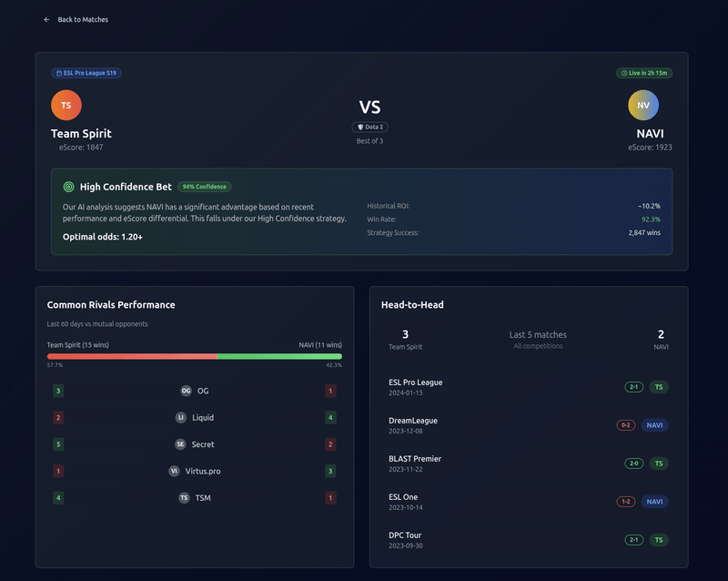This screenshot has width=728, height=581.
Task: Open the ESL Pro League head-to-head match
Action: coord(529,387)
